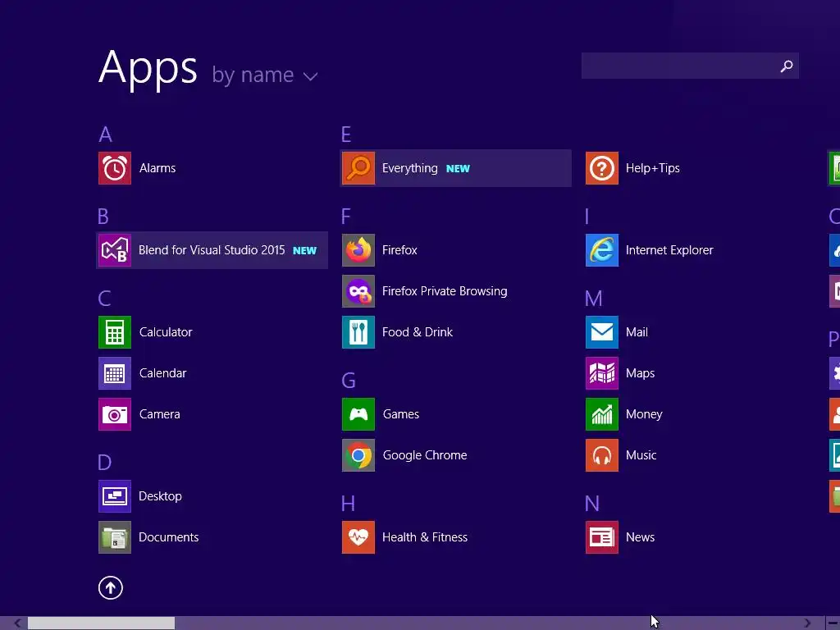Click the horizontal scrollbar thumb
Image resolution: width=840 pixels, height=630 pixels.
click(x=101, y=623)
